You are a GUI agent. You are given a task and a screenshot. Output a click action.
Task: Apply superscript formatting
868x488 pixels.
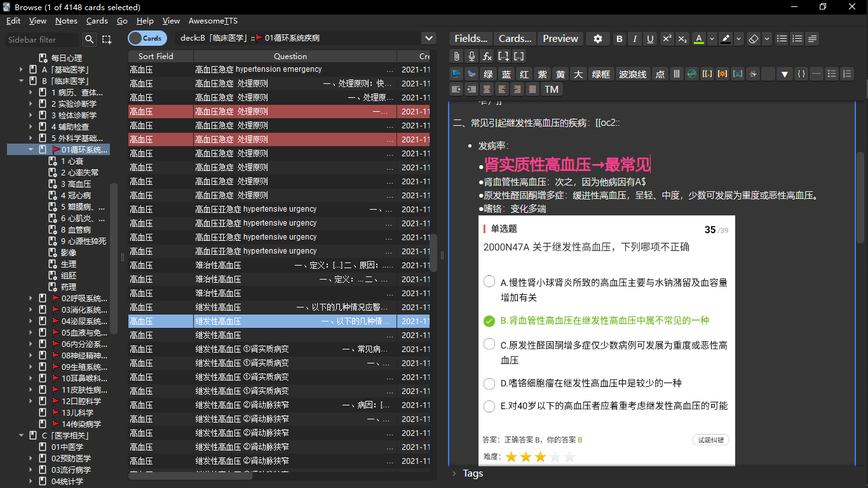click(667, 39)
